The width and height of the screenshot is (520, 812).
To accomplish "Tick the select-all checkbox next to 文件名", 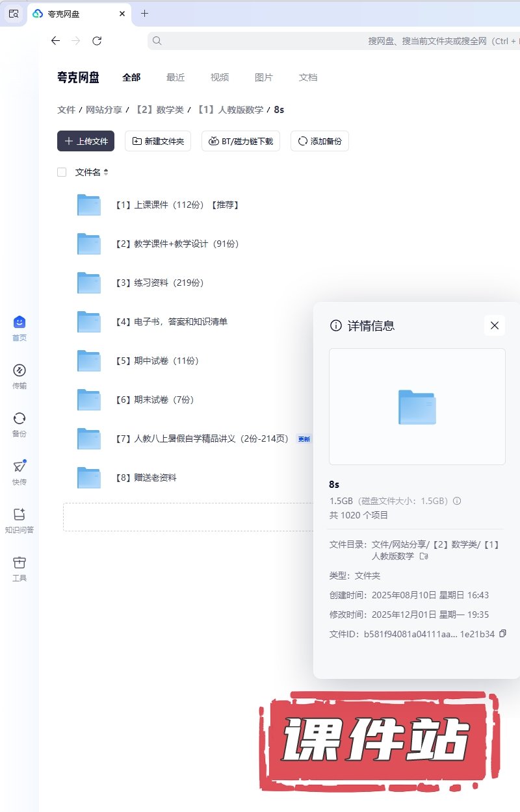I will coord(62,172).
